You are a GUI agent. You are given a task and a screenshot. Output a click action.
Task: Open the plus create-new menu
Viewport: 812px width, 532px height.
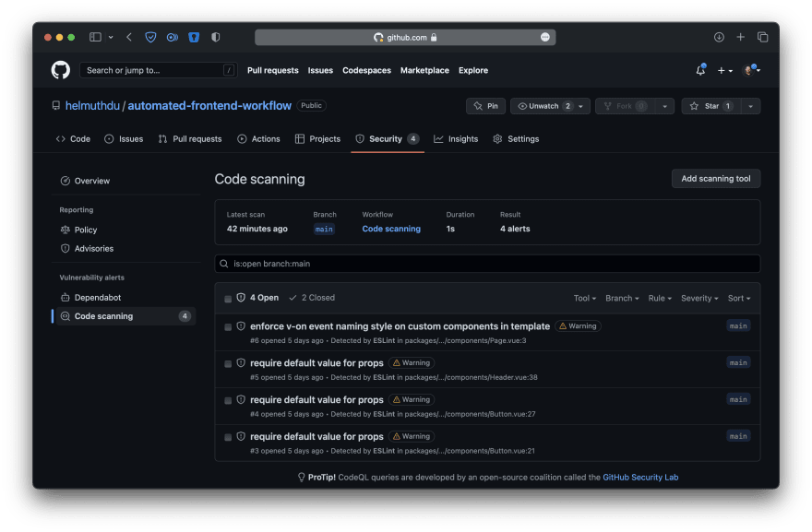pos(724,70)
